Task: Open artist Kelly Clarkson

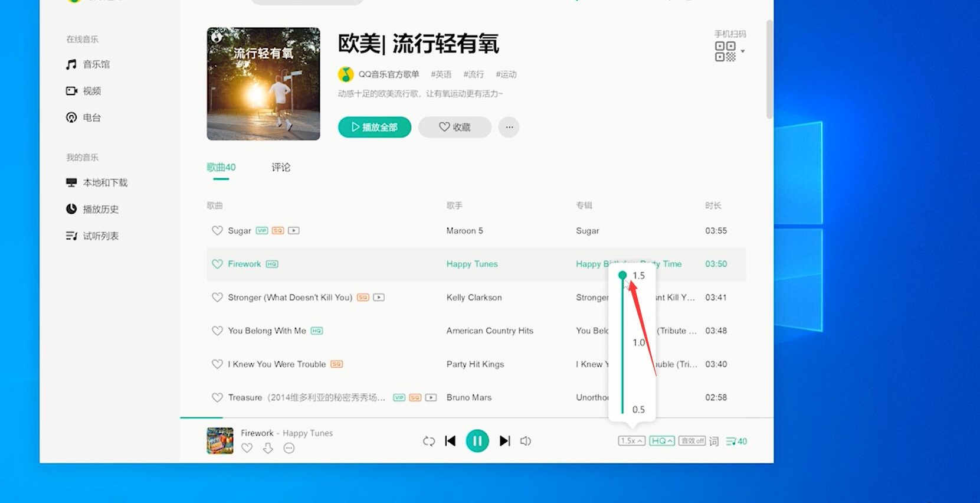Action: coord(474,298)
